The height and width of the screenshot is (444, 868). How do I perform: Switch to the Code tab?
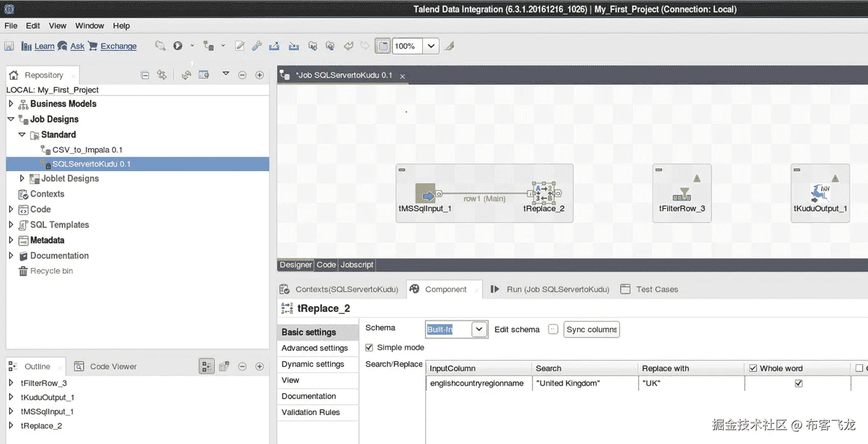click(x=326, y=265)
